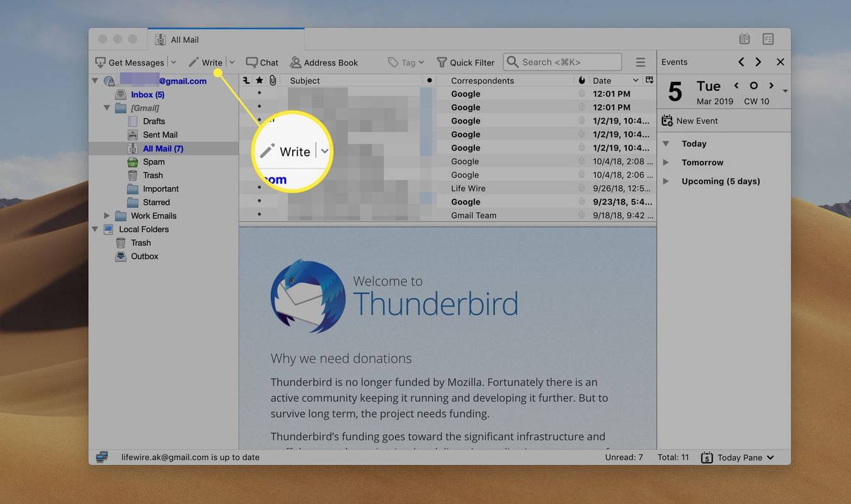Open the Inbox (5) folder
This screenshot has width=851, height=504.
pyautogui.click(x=147, y=94)
